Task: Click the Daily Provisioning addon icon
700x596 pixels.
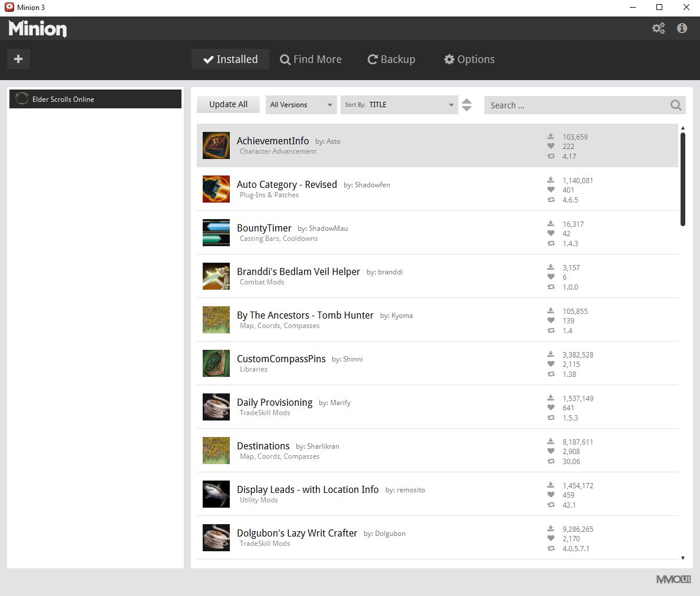Action: pyautogui.click(x=216, y=407)
